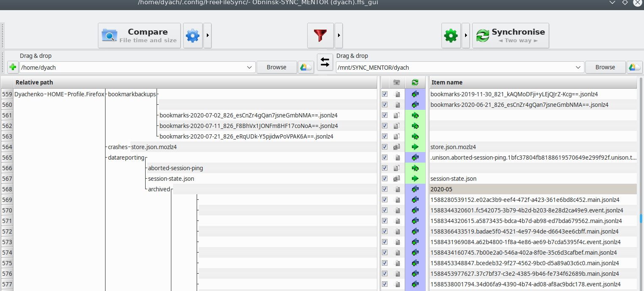Uncheck checkbox for session-state.json row 567
The height and width of the screenshot is (291, 644).
(384, 179)
